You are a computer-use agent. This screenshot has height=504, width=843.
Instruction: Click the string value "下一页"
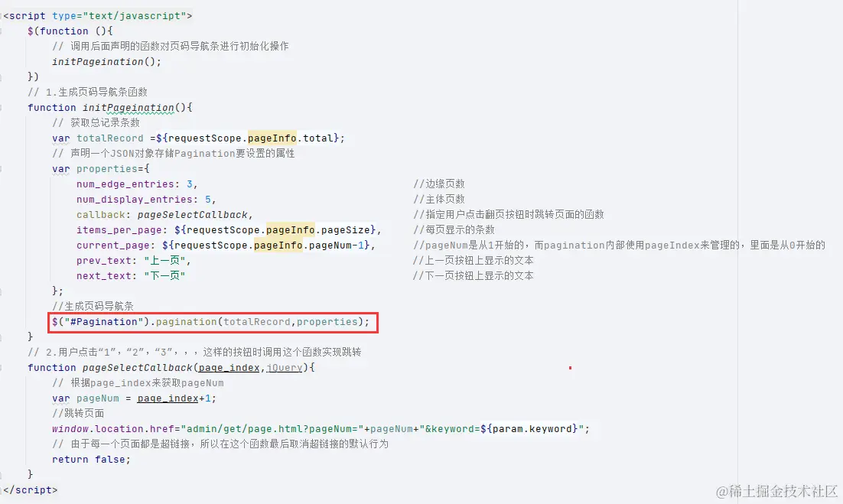pyautogui.click(x=164, y=275)
